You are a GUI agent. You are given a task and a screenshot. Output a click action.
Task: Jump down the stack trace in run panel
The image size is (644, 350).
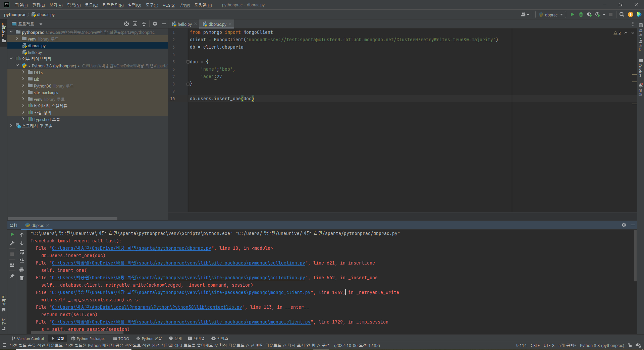pos(22,243)
